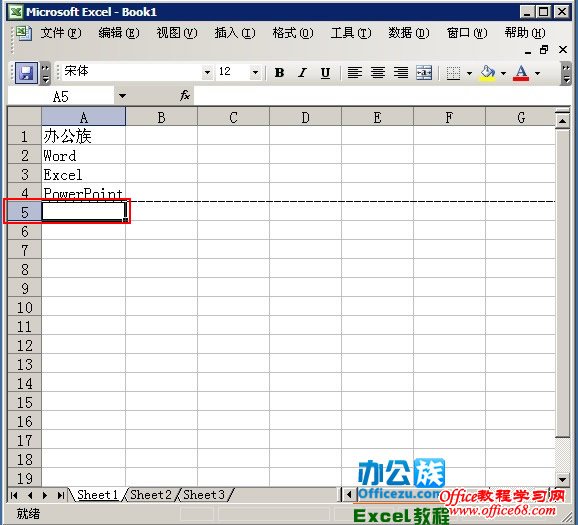This screenshot has width=578, height=525.
Task: Expand Standard toolbar options chevron
Action: [x=45, y=73]
